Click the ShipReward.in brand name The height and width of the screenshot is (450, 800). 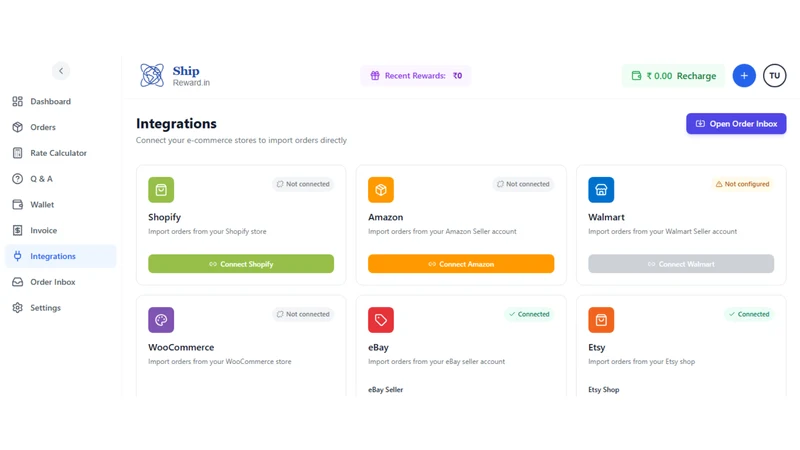pos(191,76)
